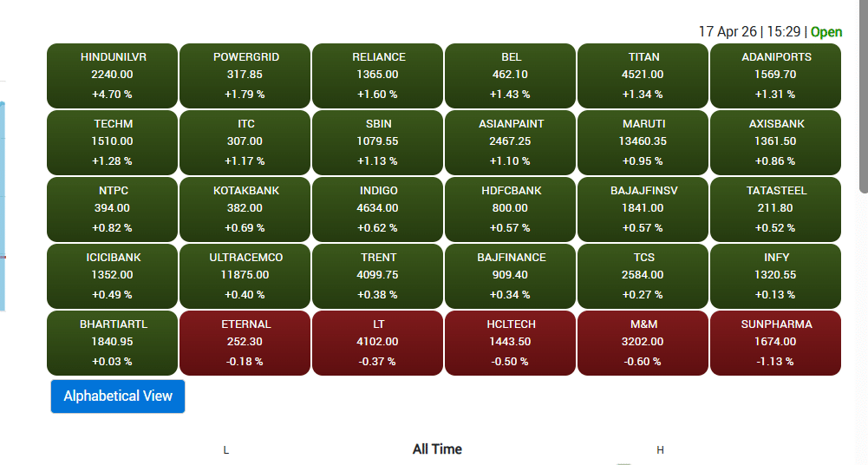Select the MARUTI heatmap tile

pyautogui.click(x=643, y=142)
